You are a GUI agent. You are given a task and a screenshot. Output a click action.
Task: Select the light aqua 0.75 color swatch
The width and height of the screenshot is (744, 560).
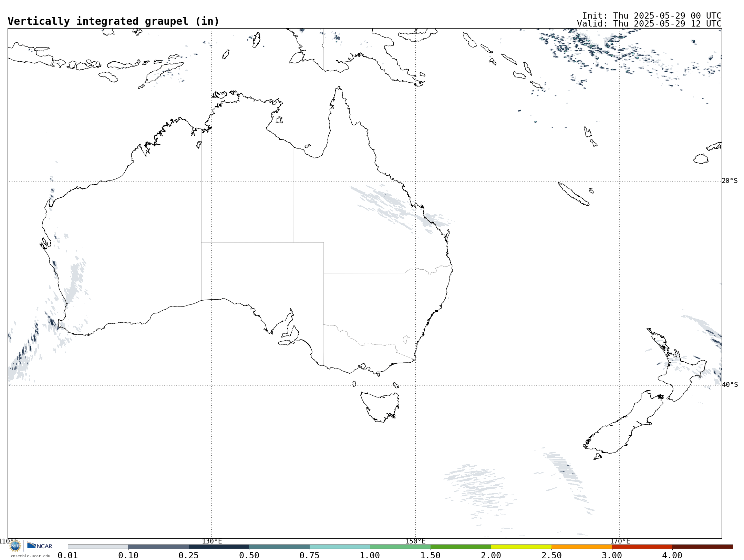tap(340, 547)
